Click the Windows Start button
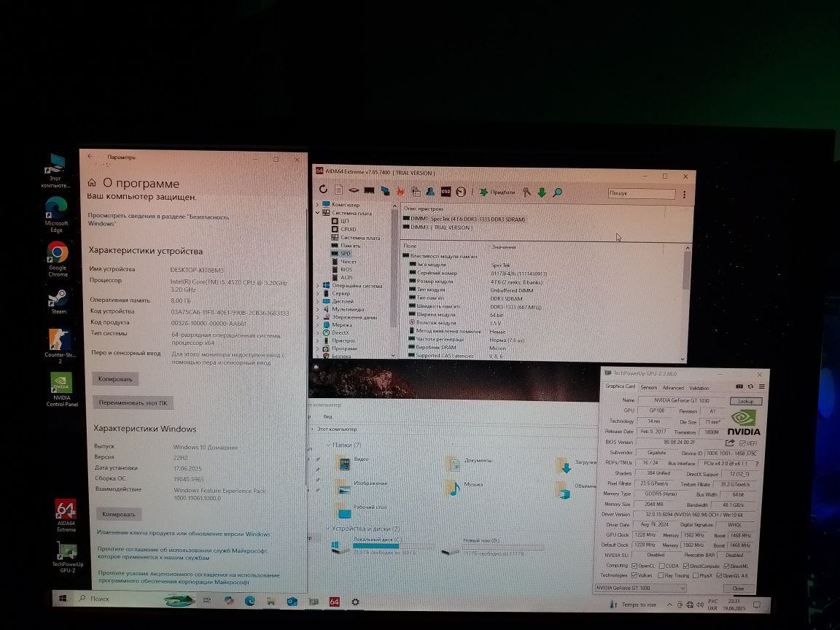Screen dimensions: 840x630 click(x=63, y=598)
